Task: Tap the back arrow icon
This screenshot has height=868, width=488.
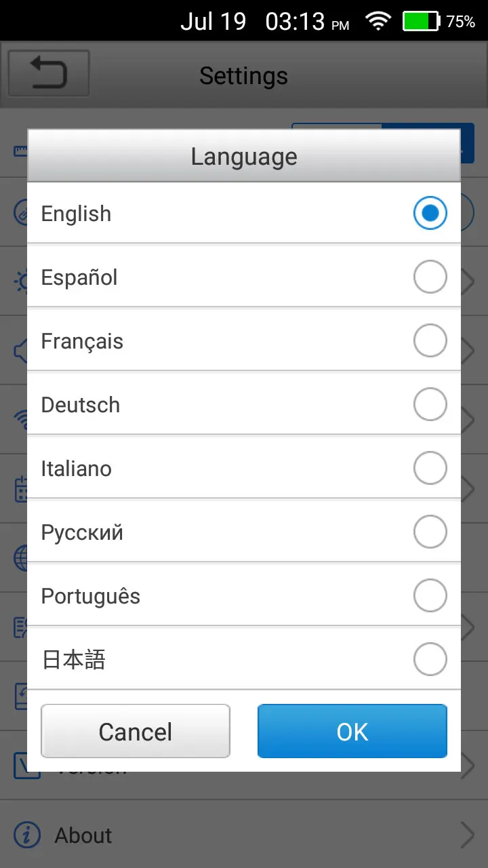Action: point(48,73)
